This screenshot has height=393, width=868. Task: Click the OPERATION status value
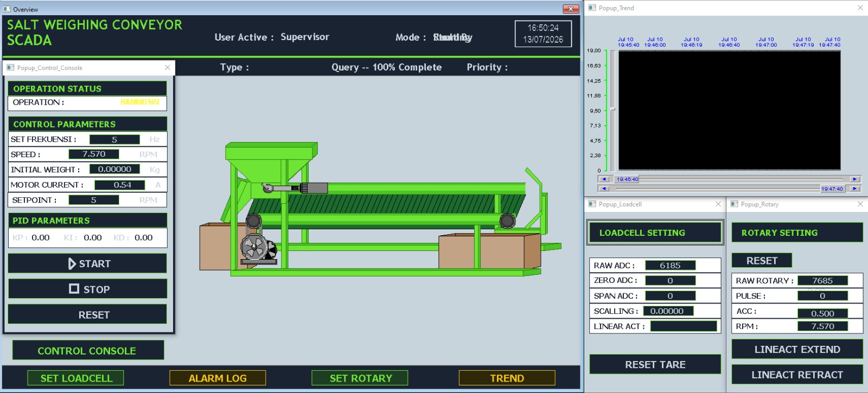tap(140, 102)
